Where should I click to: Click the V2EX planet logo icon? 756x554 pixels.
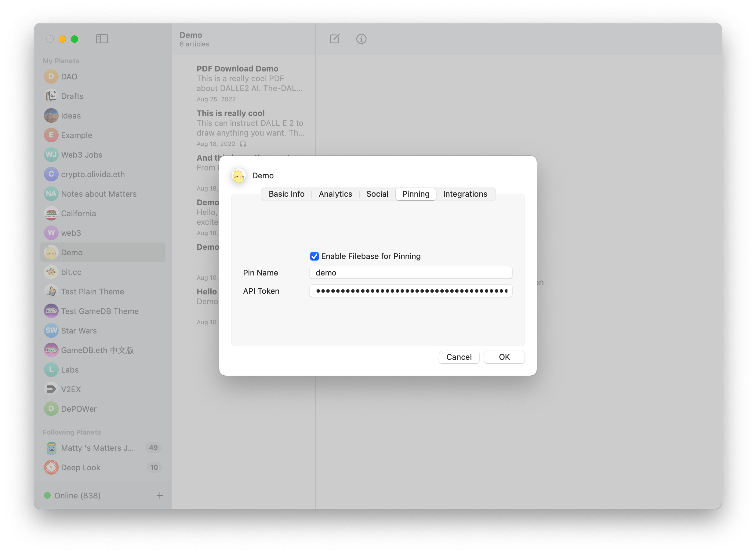pos(51,389)
